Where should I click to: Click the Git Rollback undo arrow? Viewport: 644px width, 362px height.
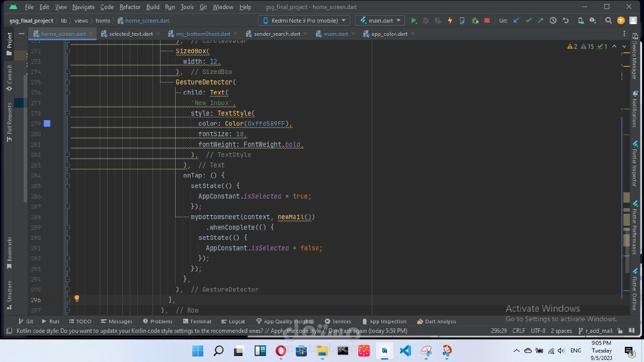566,21
